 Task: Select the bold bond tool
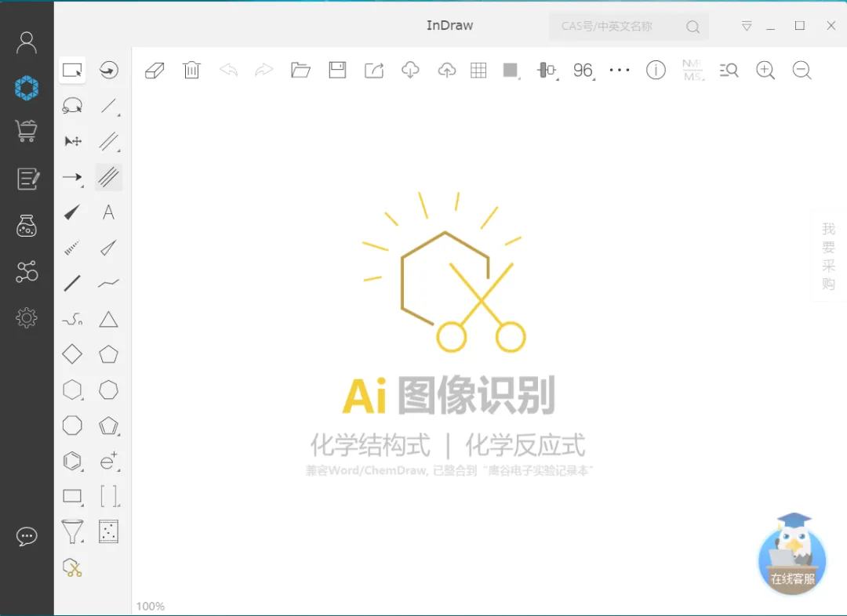(72, 284)
